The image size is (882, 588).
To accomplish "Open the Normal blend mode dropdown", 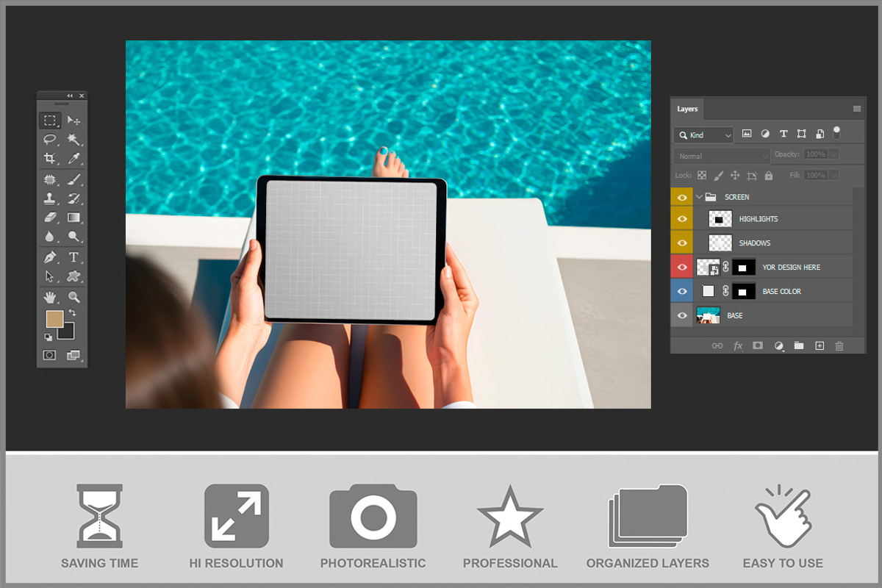I will tap(722, 156).
